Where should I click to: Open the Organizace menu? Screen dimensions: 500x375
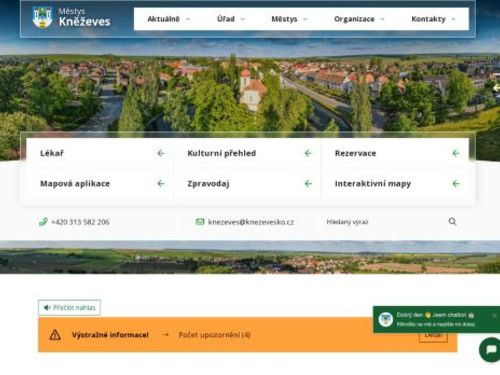[354, 19]
